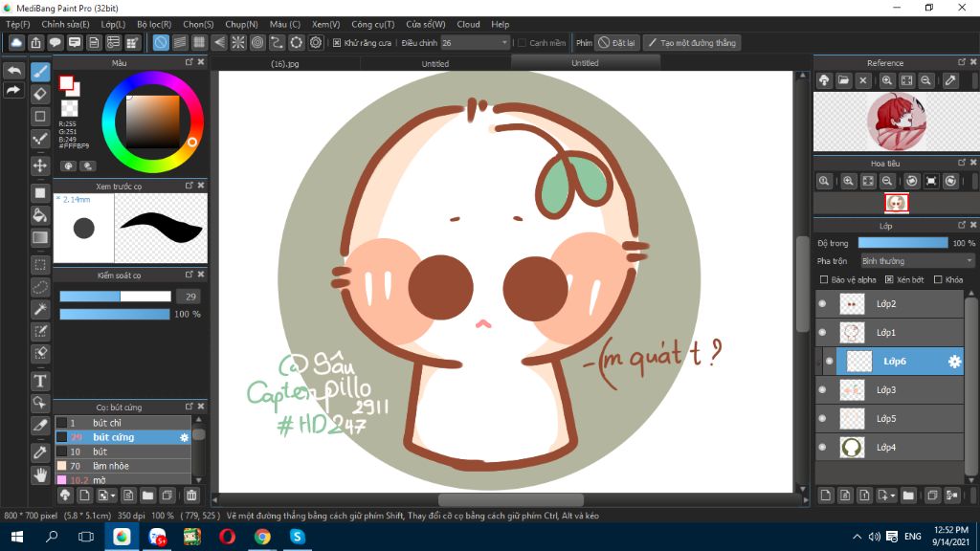This screenshot has height=551, width=980.
Task: Select the Gradient tool
Action: (x=40, y=238)
